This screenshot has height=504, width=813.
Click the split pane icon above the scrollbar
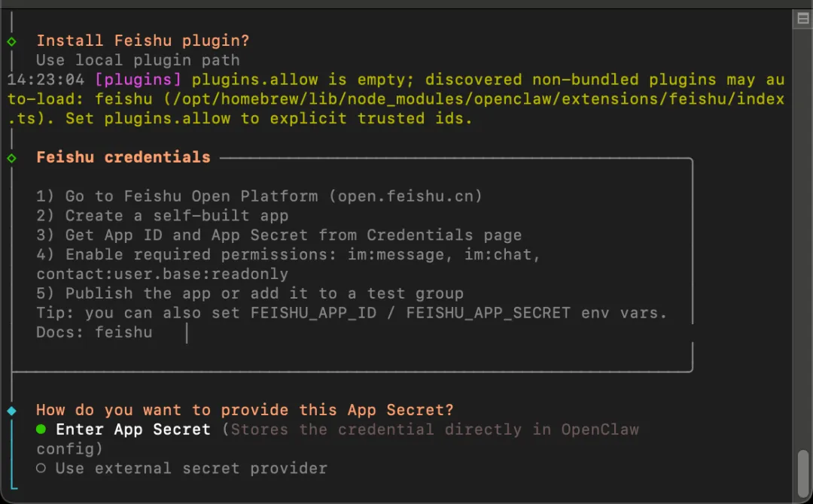[x=802, y=20]
